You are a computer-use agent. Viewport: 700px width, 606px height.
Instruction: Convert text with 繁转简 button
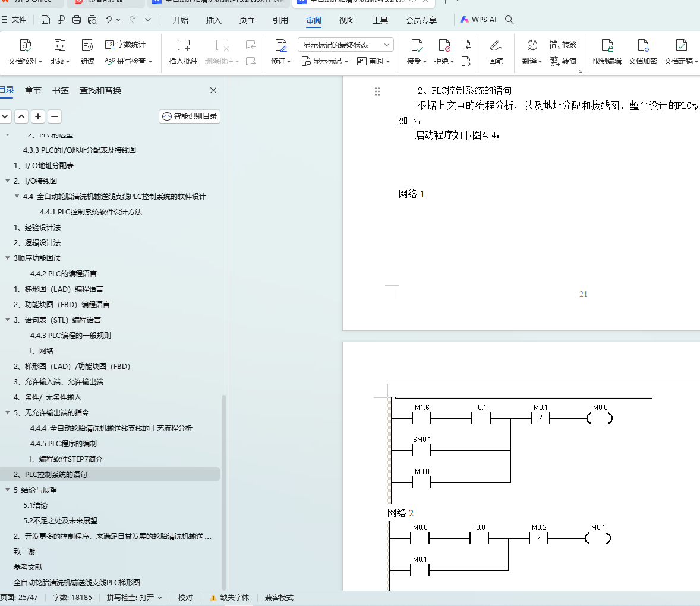point(563,61)
